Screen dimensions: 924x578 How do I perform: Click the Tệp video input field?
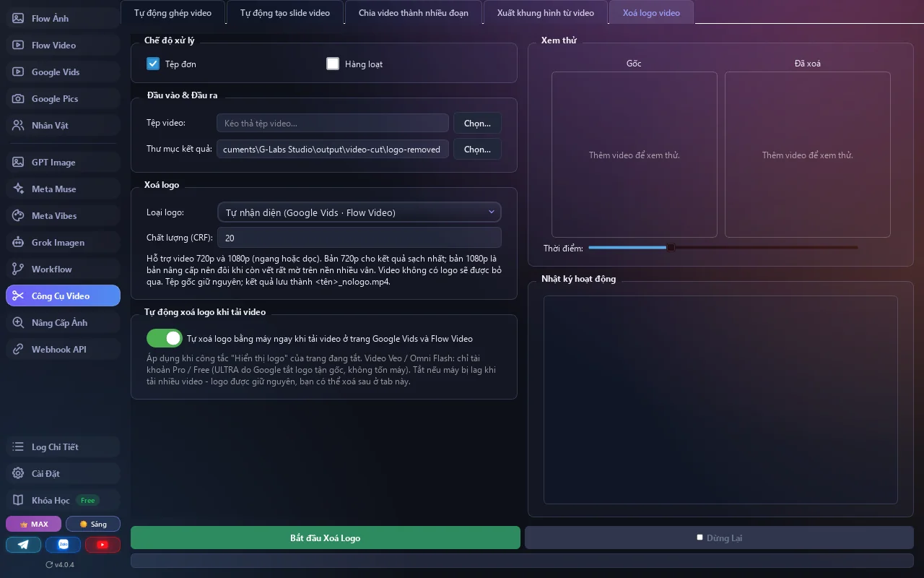[333, 124]
